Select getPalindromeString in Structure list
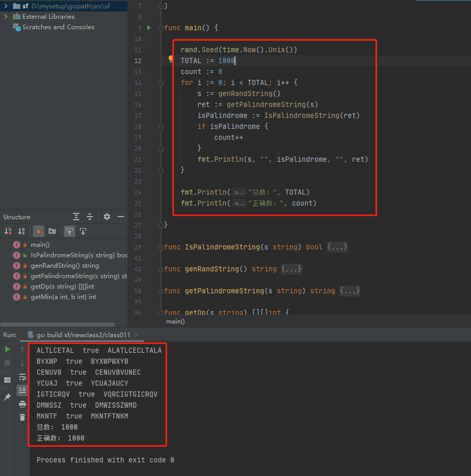The height and width of the screenshot is (476, 471). pos(79,276)
